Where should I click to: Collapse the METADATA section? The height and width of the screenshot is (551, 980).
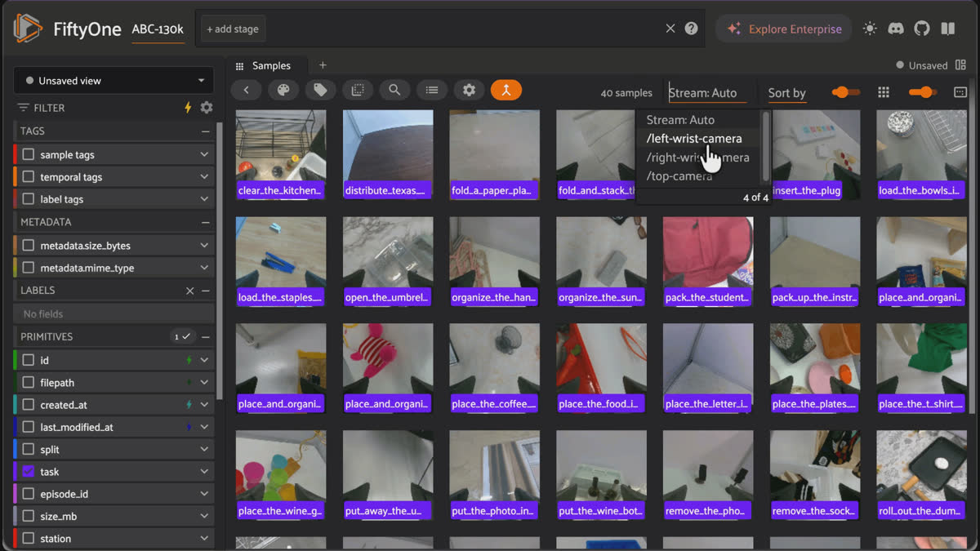click(206, 222)
